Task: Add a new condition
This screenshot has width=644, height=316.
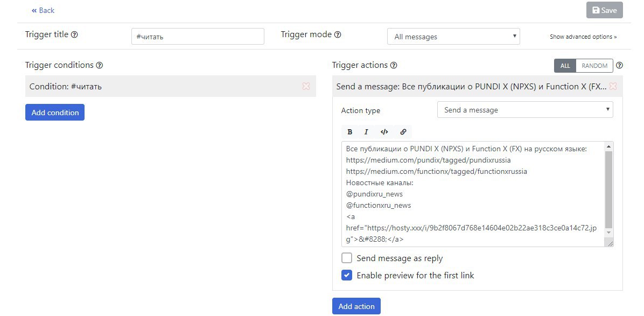Action: tap(55, 113)
